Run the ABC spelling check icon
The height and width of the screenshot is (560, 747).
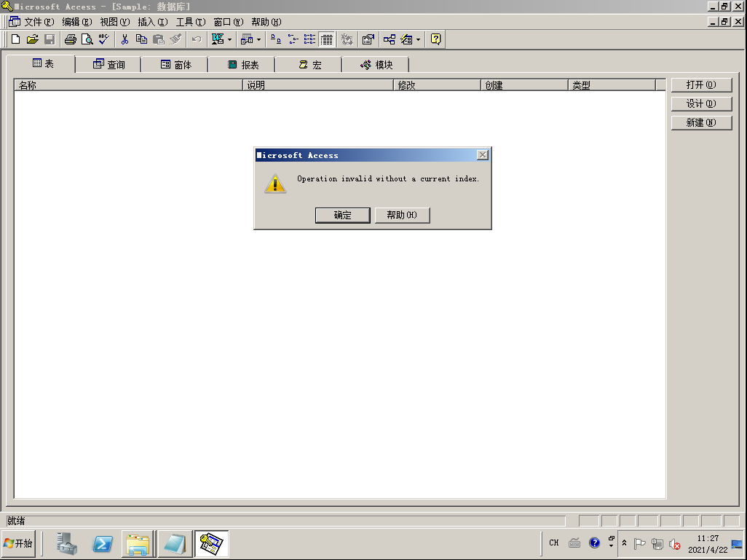click(103, 39)
